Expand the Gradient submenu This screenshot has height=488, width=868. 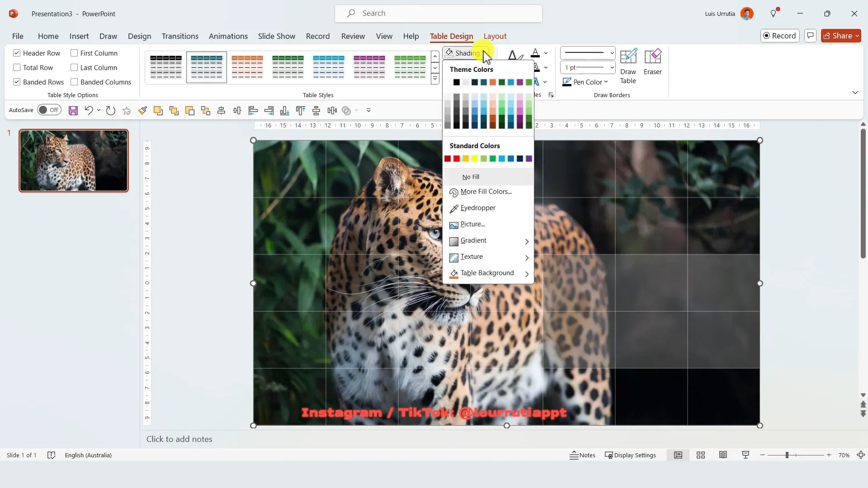click(488, 241)
